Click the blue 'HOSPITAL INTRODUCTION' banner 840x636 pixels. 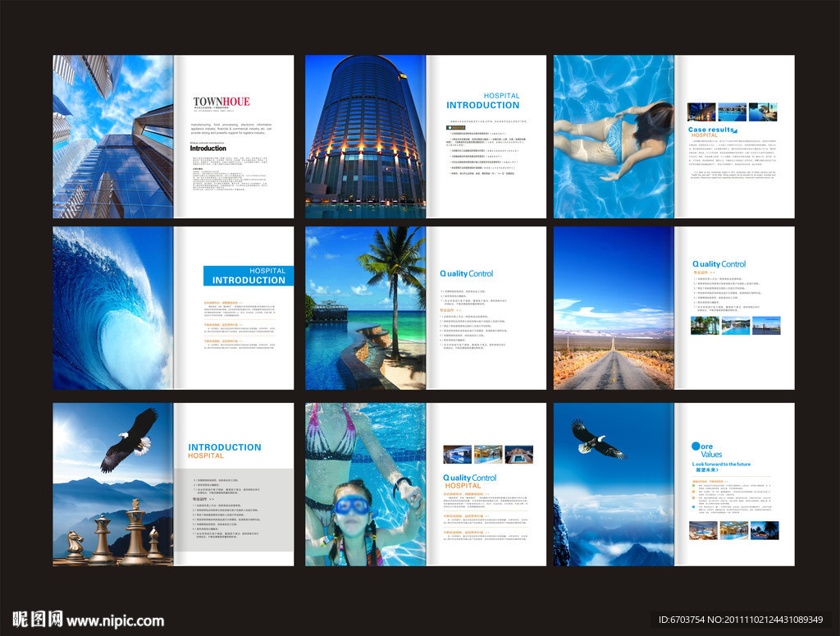pos(249,276)
